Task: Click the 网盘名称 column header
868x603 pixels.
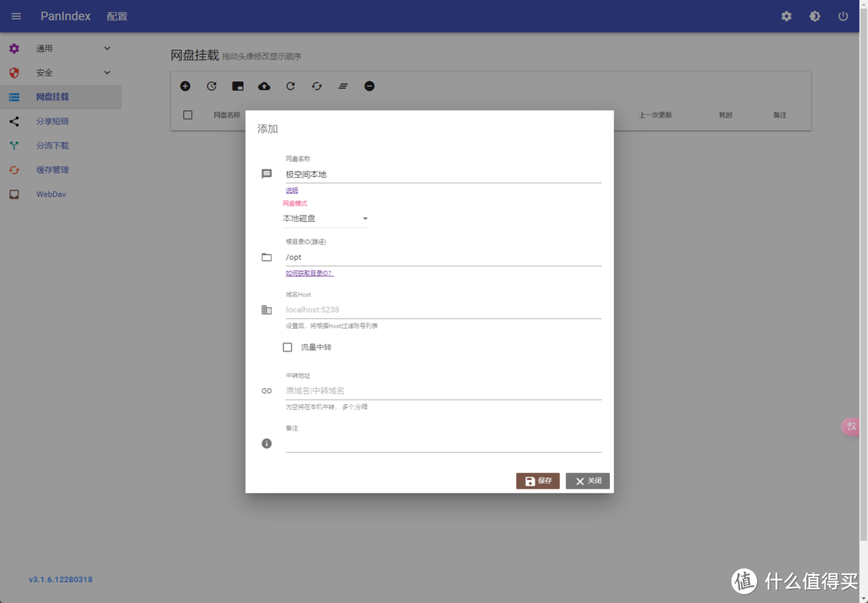Action: pos(227,115)
